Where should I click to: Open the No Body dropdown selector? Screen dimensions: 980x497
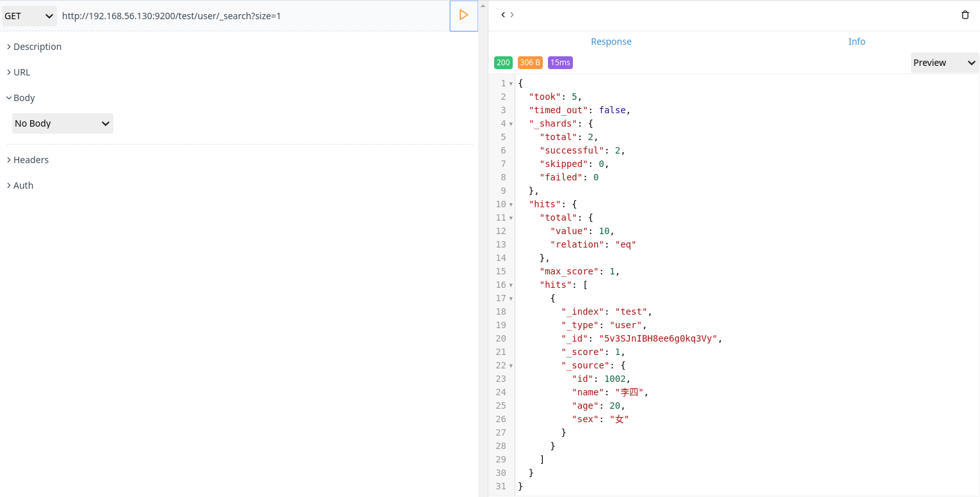[62, 123]
